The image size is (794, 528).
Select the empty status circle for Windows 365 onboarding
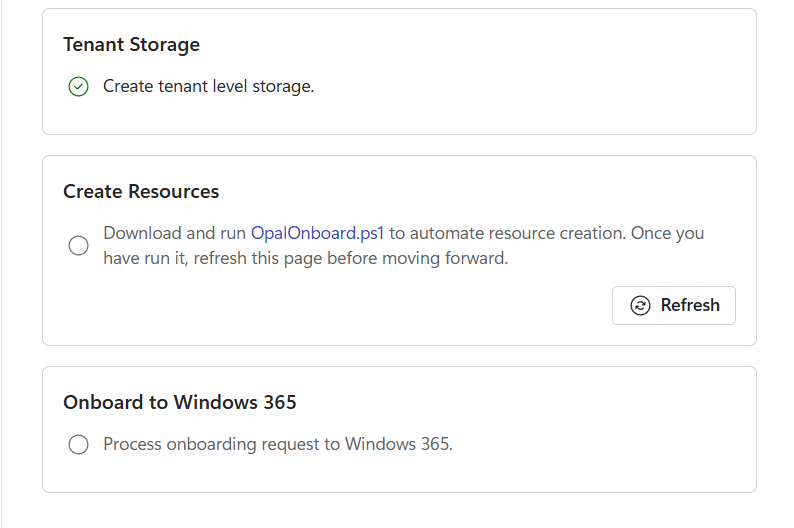click(x=78, y=444)
